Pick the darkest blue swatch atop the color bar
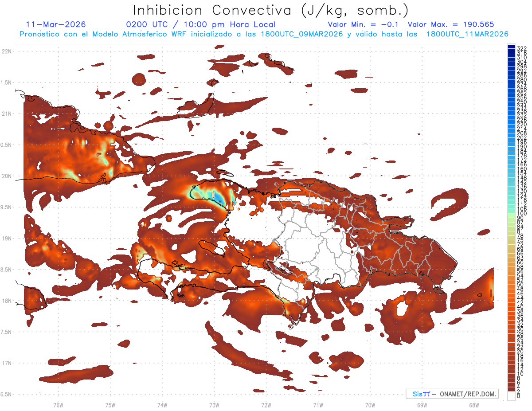This screenshot has height=411, width=532. click(x=511, y=46)
